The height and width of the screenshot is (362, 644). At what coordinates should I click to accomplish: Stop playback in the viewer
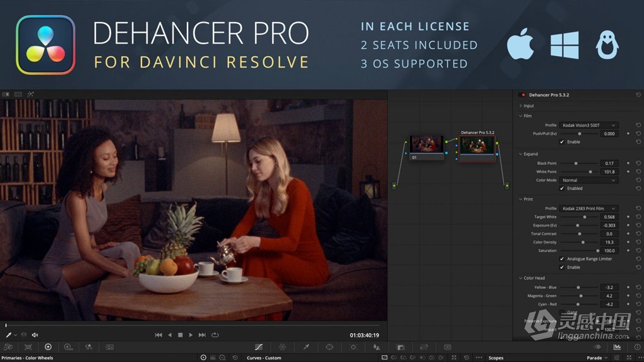181,335
